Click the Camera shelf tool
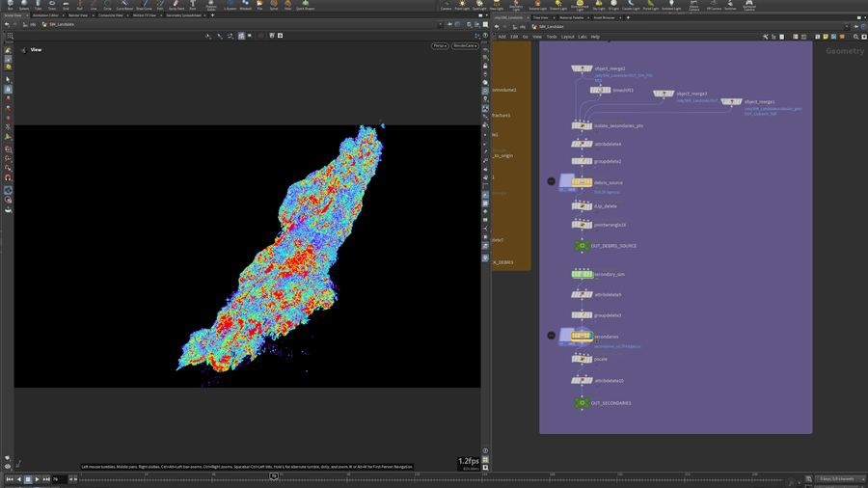The height and width of the screenshot is (488, 868). 446,6
